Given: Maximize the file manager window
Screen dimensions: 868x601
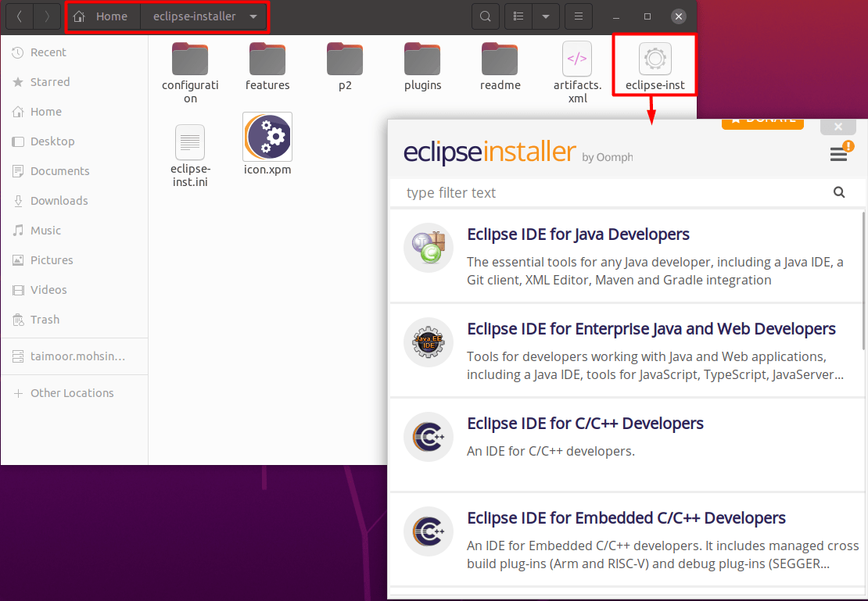Looking at the screenshot, I should pos(647,16).
